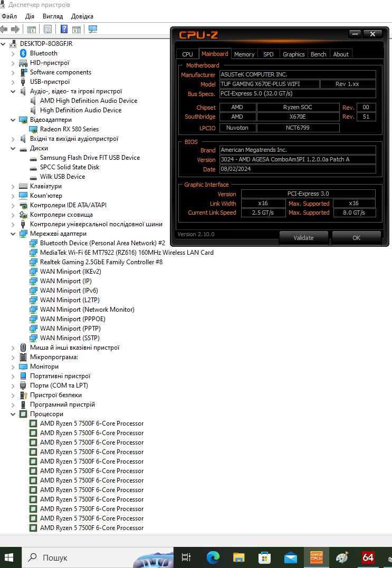
Task: Open File Explorer from the taskbar
Action: [239, 557]
